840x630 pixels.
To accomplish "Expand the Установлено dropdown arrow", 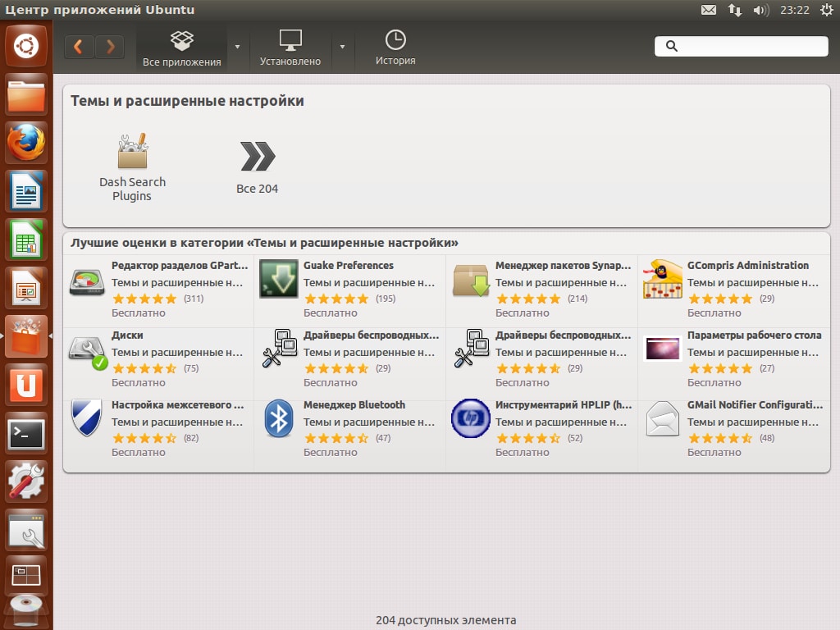I will coord(342,47).
